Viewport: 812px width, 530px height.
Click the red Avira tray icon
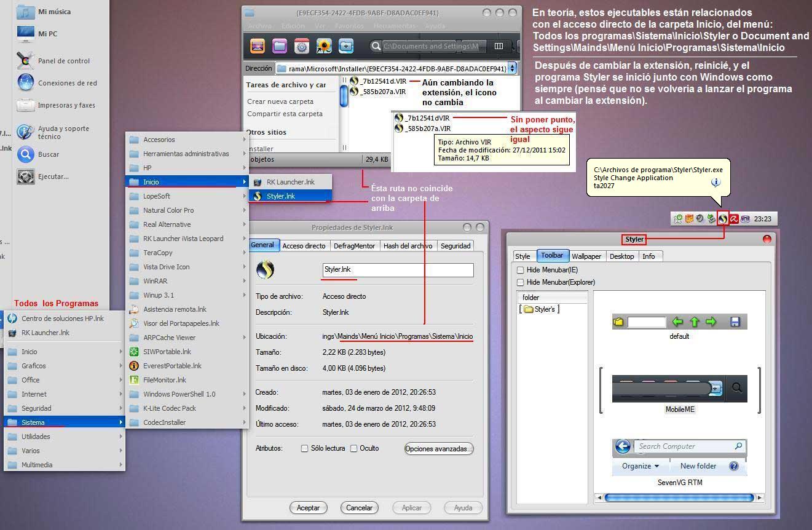pos(734,218)
